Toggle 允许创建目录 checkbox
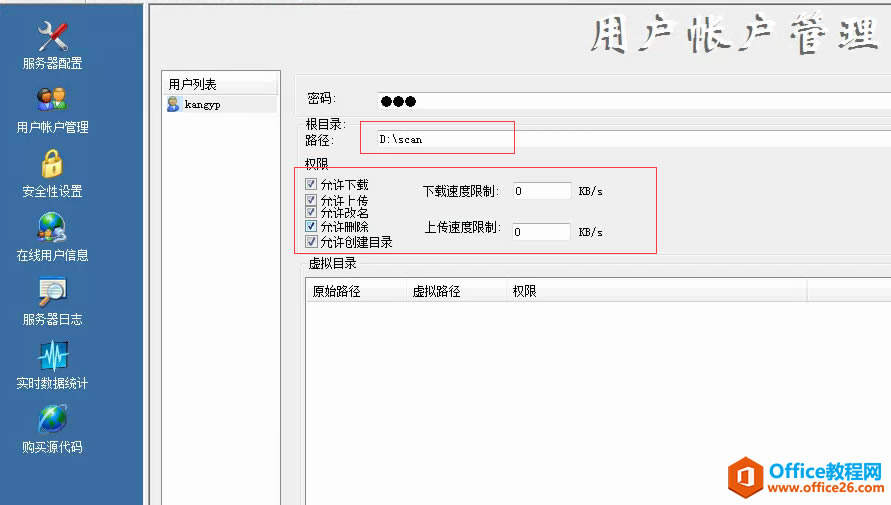891x505 pixels. pyautogui.click(x=311, y=242)
